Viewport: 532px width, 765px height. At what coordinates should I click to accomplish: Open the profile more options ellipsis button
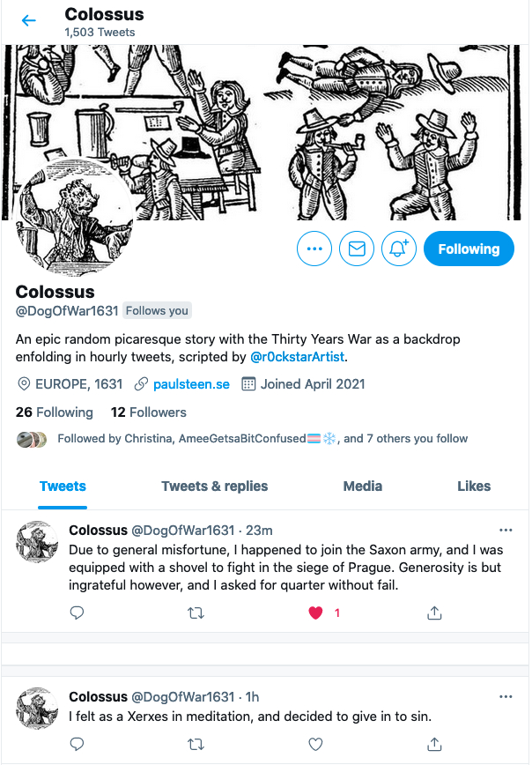pyautogui.click(x=314, y=249)
